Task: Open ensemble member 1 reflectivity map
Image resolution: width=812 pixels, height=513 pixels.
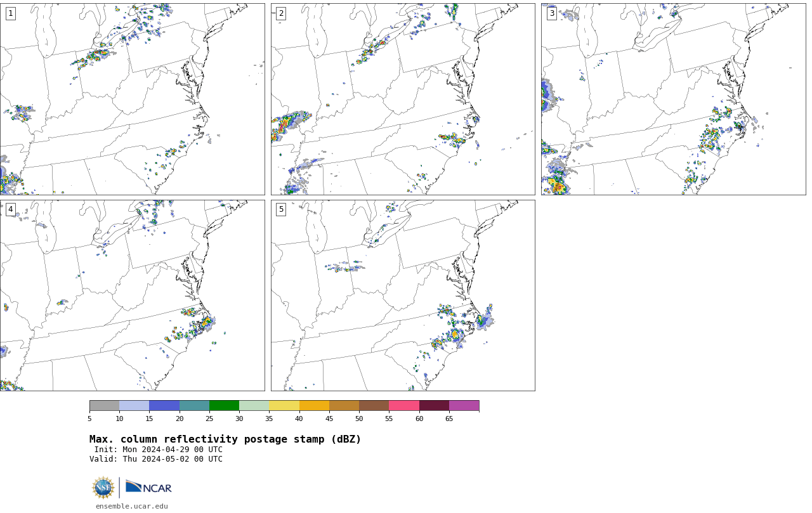Action: click(132, 99)
